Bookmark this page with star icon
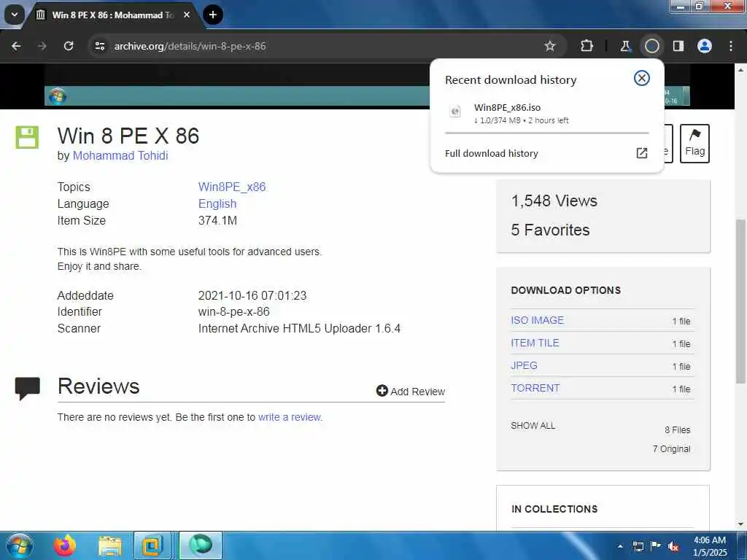 550,46
